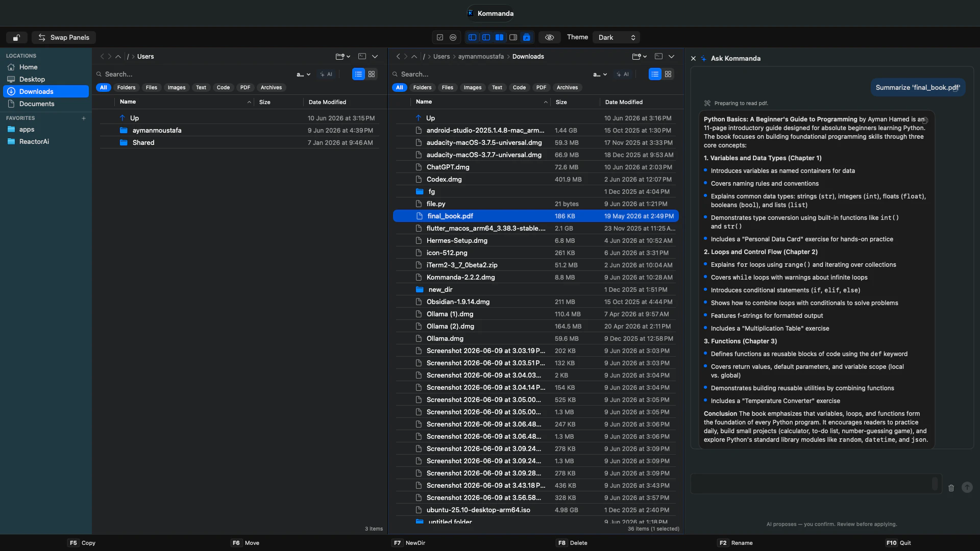
Task: Select the PDF filter in the left panel
Action: pos(245,88)
